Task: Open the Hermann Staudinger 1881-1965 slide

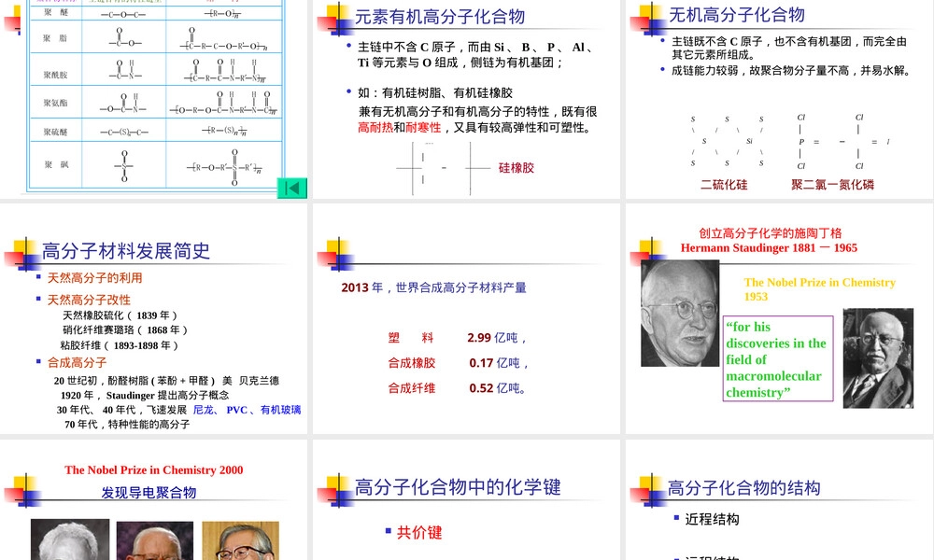Action: coord(779,318)
